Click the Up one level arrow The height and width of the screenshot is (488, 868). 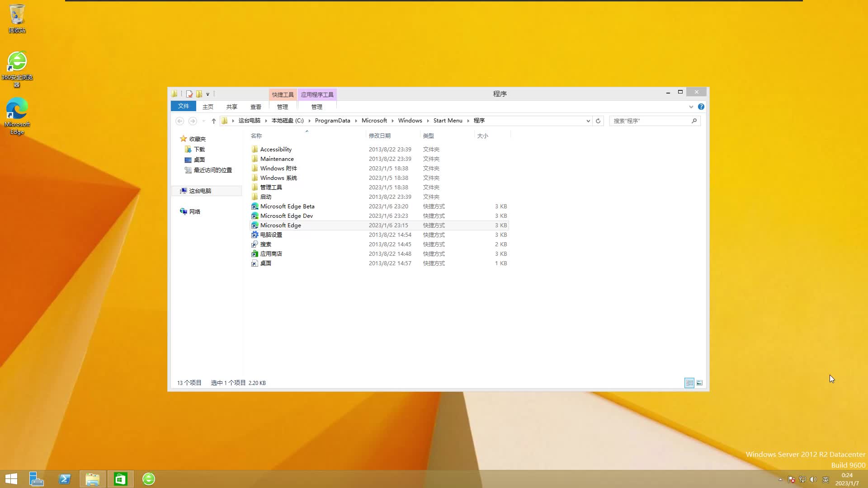214,121
